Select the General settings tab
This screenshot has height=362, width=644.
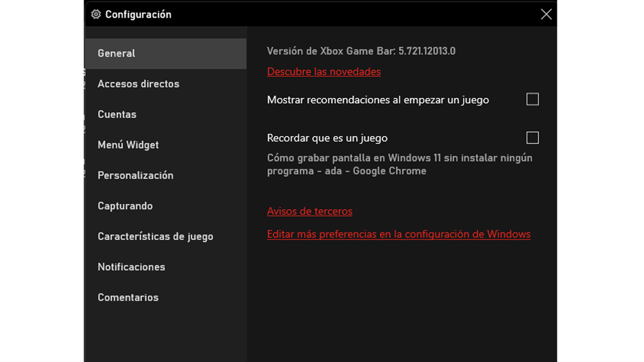point(166,53)
